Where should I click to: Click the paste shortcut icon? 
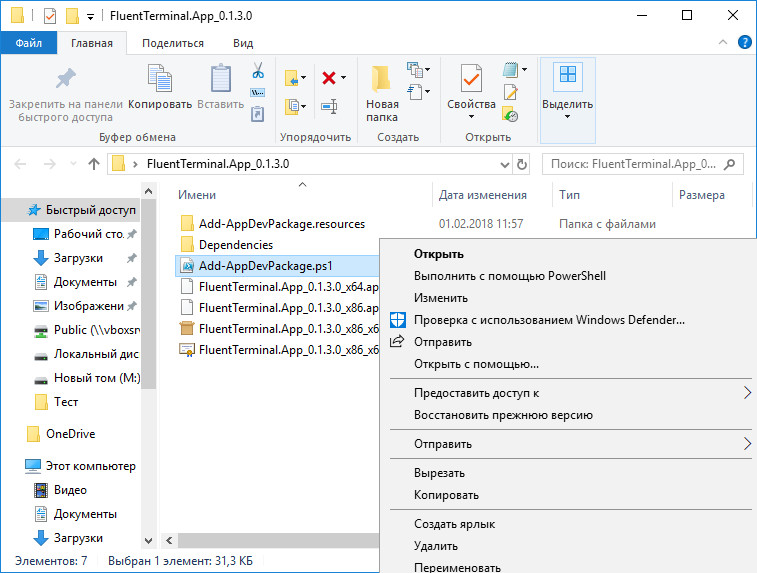[x=257, y=114]
